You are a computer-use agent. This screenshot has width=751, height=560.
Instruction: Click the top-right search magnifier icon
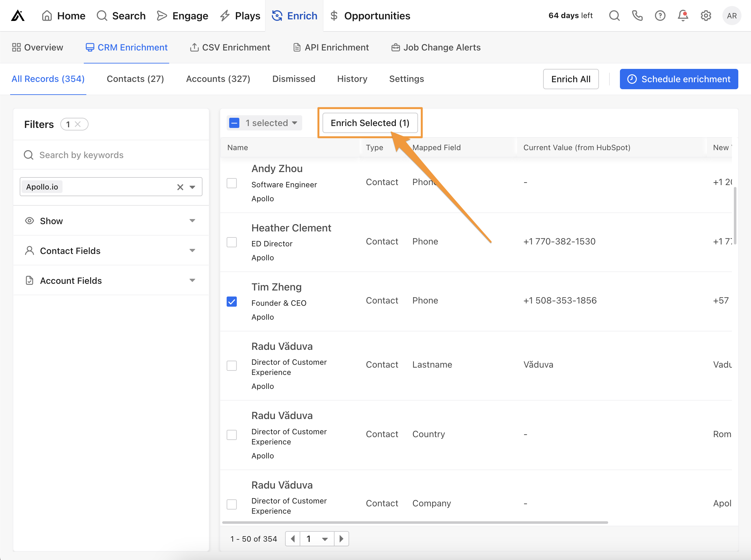coord(614,16)
